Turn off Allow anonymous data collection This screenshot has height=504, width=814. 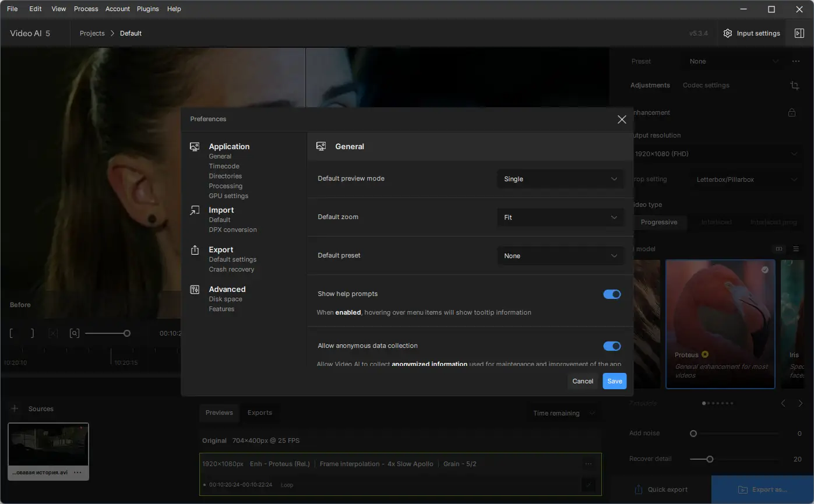point(612,346)
